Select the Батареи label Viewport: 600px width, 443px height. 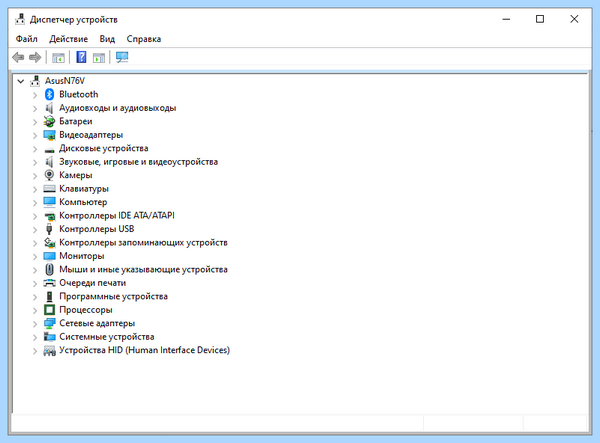pyautogui.click(x=76, y=121)
